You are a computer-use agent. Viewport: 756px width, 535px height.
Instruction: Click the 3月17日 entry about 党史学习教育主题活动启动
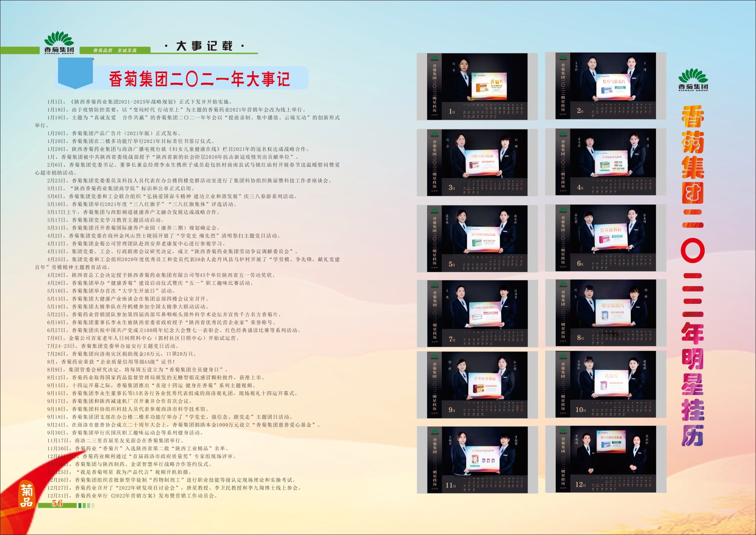106,220
